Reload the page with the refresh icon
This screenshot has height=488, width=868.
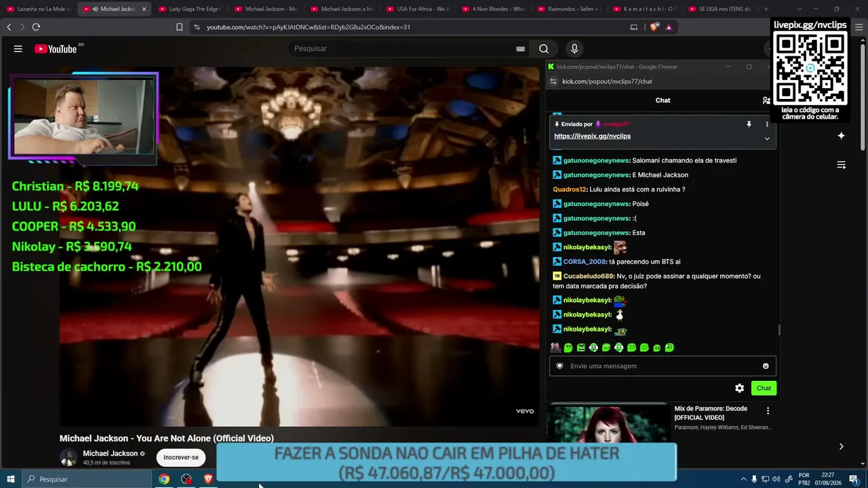click(36, 27)
